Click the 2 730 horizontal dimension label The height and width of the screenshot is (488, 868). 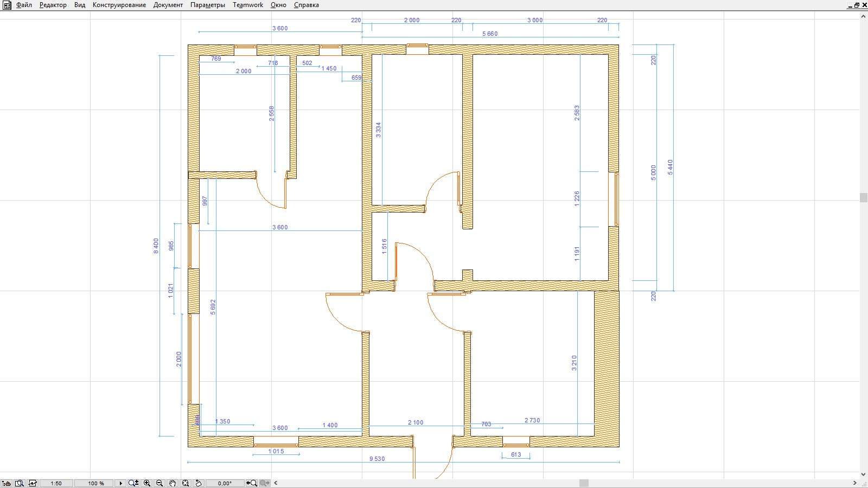click(532, 420)
